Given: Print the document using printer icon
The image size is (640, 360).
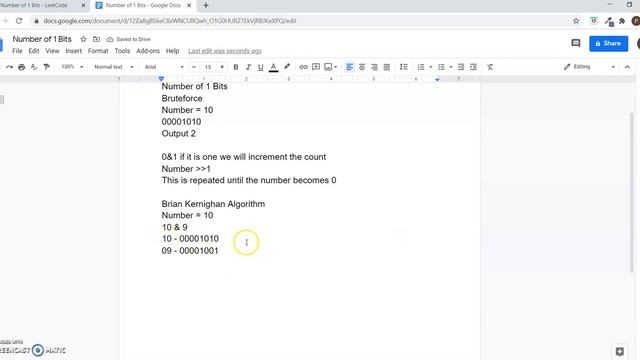Looking at the screenshot, I should (x=22, y=67).
